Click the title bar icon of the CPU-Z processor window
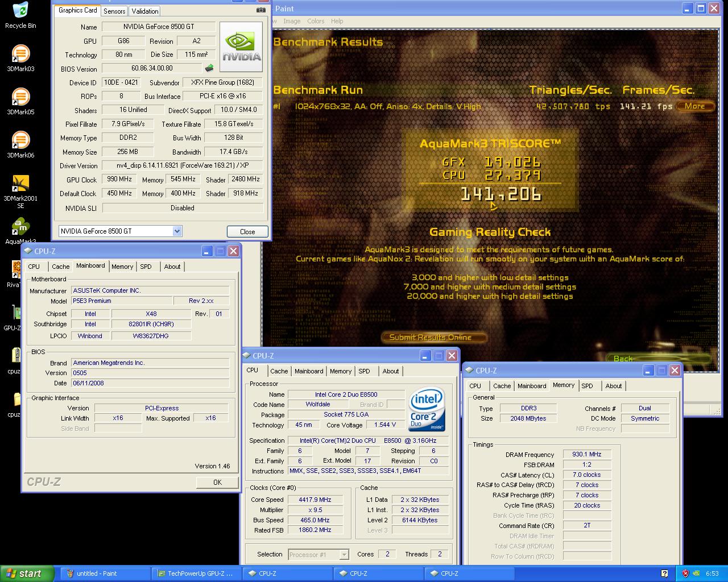This screenshot has height=582, width=728. (x=247, y=355)
